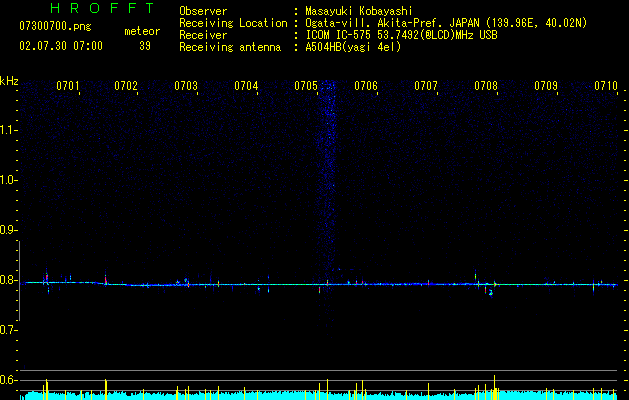Click the ICOM IC-575 receiver text
The image size is (629, 400).
point(401,35)
